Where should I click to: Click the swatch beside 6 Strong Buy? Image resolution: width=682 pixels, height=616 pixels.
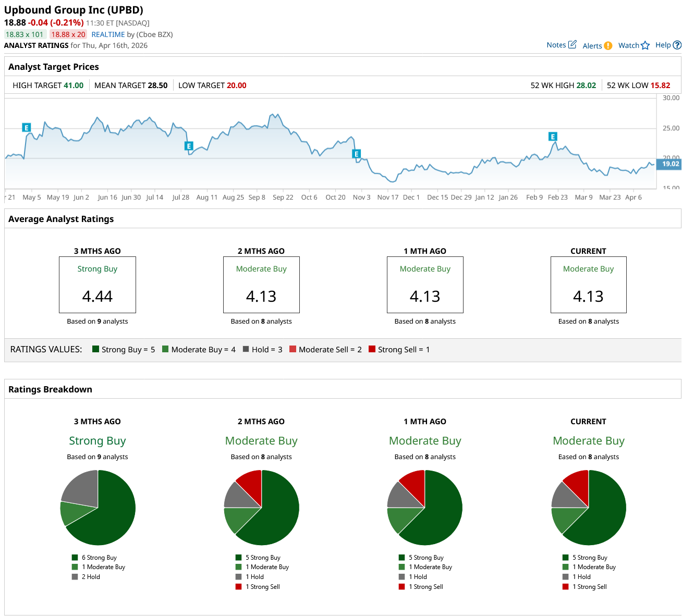[x=75, y=558]
